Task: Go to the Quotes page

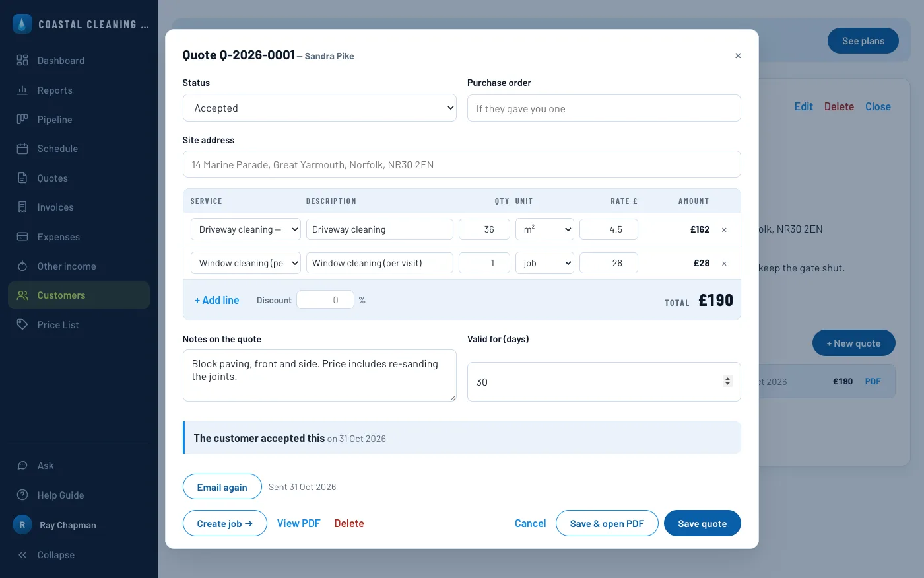Action: click(53, 178)
